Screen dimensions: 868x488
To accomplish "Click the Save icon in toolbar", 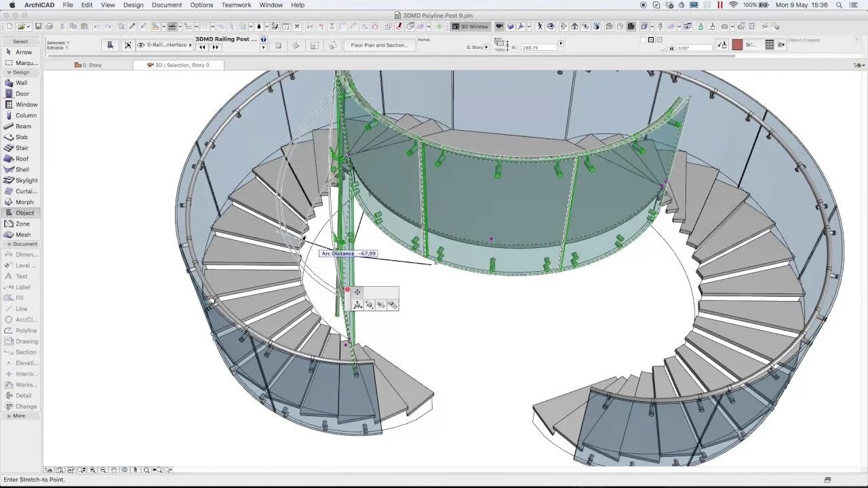I will [38, 26].
